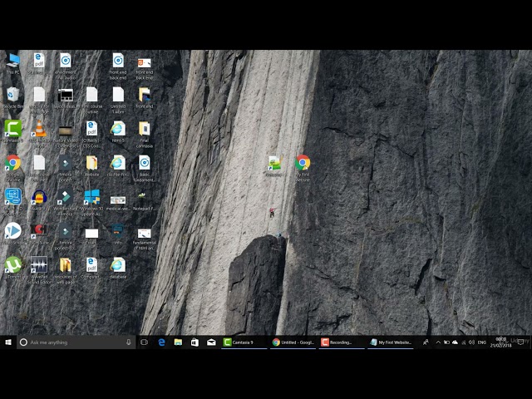Open OneDrive cloud icon in tray
532x399 pixels.
455,342
